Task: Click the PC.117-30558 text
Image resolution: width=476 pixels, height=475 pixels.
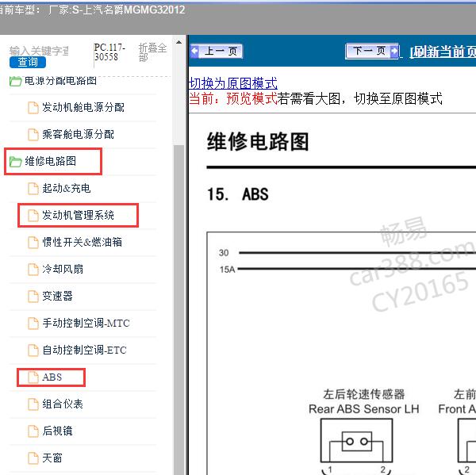Action: (109, 52)
